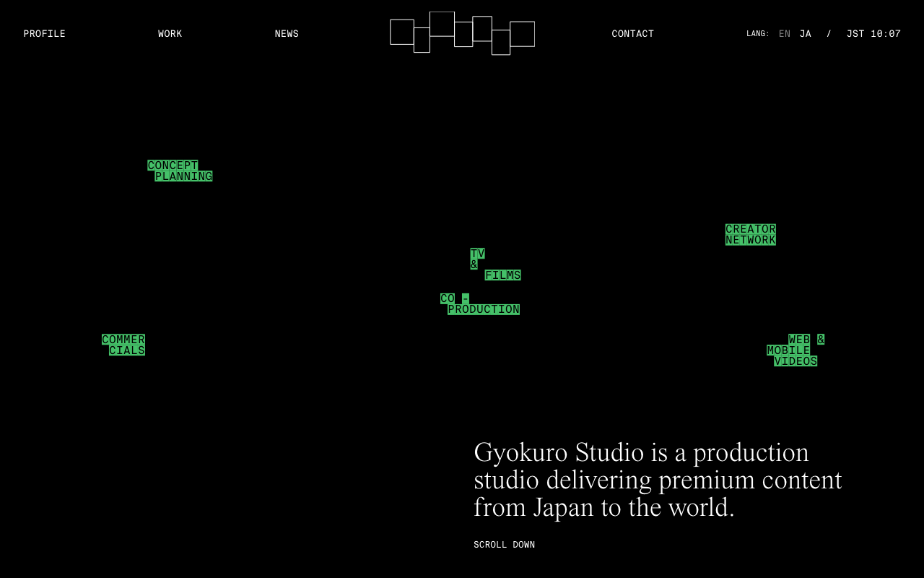
Task: Click the LANG: label
Action: (758, 34)
